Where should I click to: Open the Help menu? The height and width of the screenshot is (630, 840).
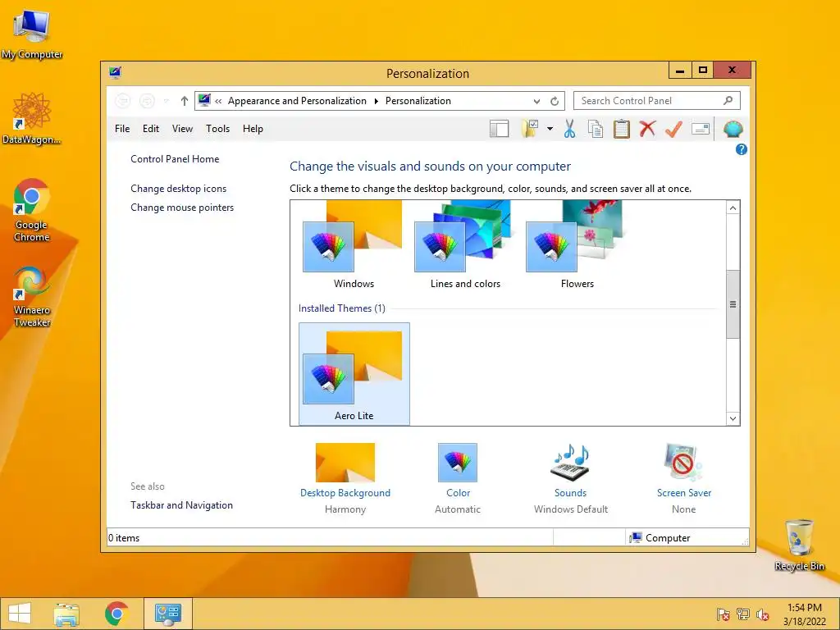(253, 129)
